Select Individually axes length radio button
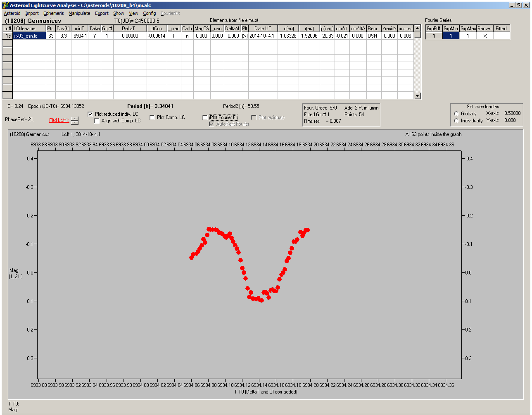The width and height of the screenshot is (532, 415). 456,121
